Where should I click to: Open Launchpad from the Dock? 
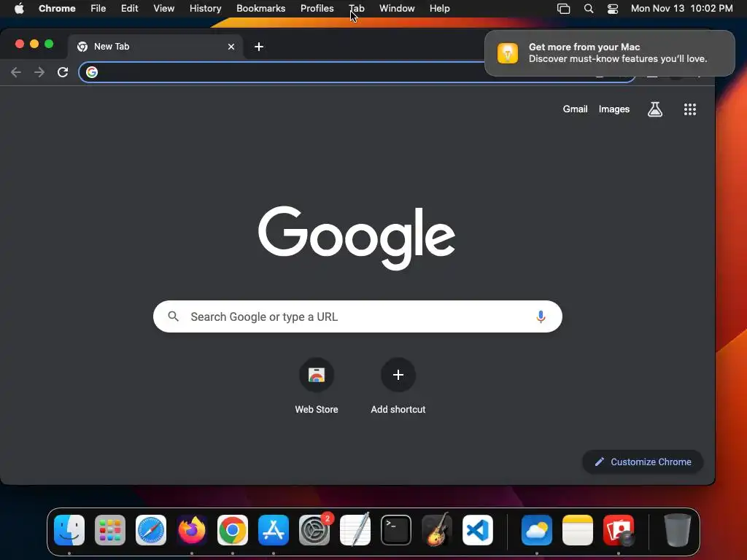[110, 530]
